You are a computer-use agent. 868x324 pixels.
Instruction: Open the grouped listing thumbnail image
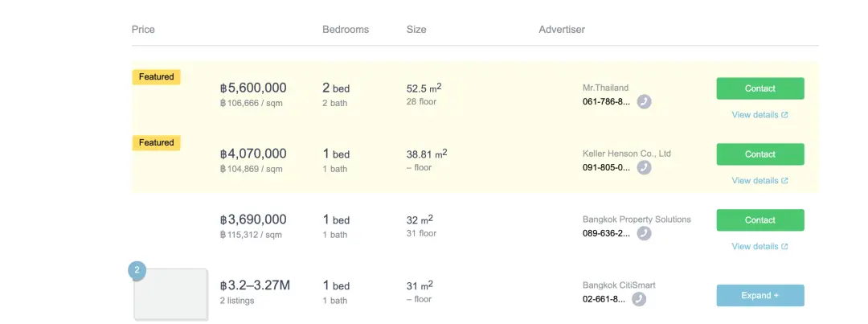pyautogui.click(x=171, y=294)
